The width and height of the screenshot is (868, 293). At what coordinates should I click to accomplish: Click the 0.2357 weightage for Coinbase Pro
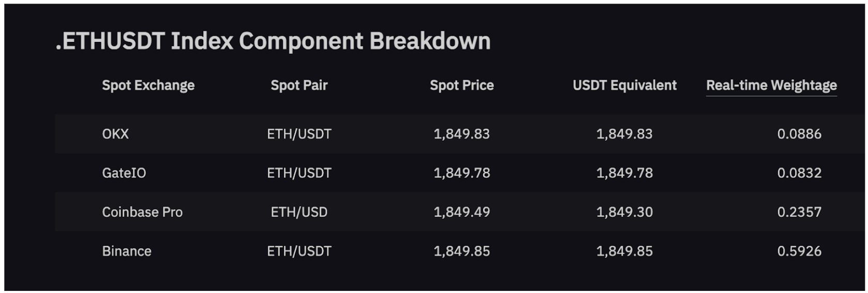[x=799, y=212]
